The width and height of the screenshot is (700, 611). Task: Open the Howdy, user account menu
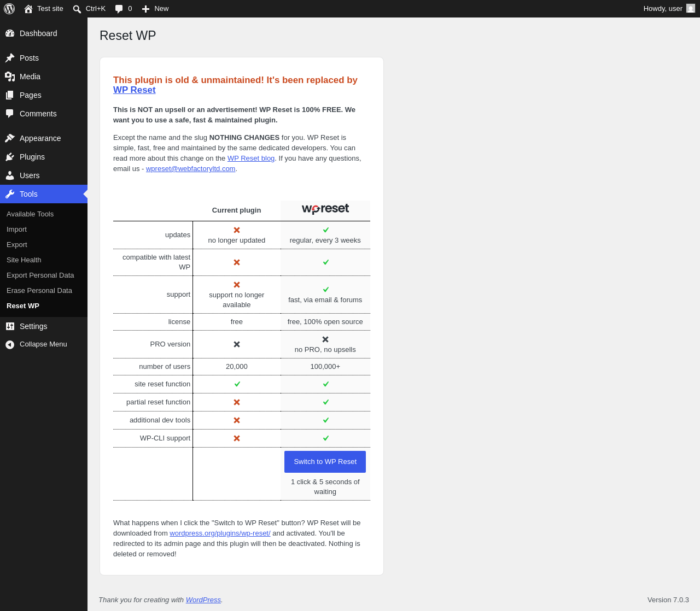669,9
